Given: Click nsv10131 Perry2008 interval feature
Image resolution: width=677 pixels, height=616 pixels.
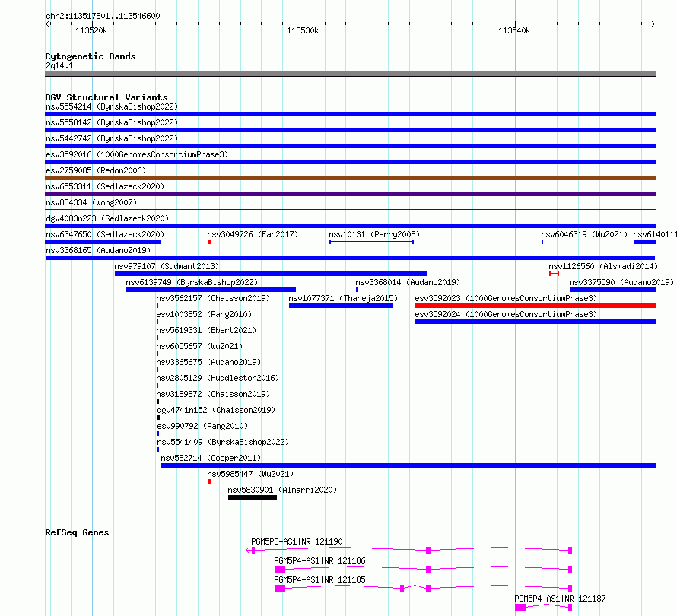Looking at the screenshot, I should [x=371, y=242].
